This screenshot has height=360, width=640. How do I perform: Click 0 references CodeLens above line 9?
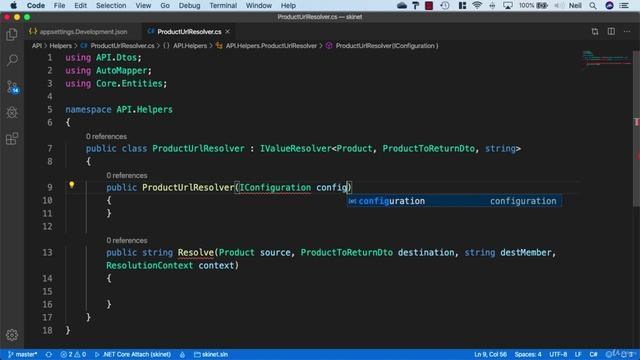click(127, 175)
